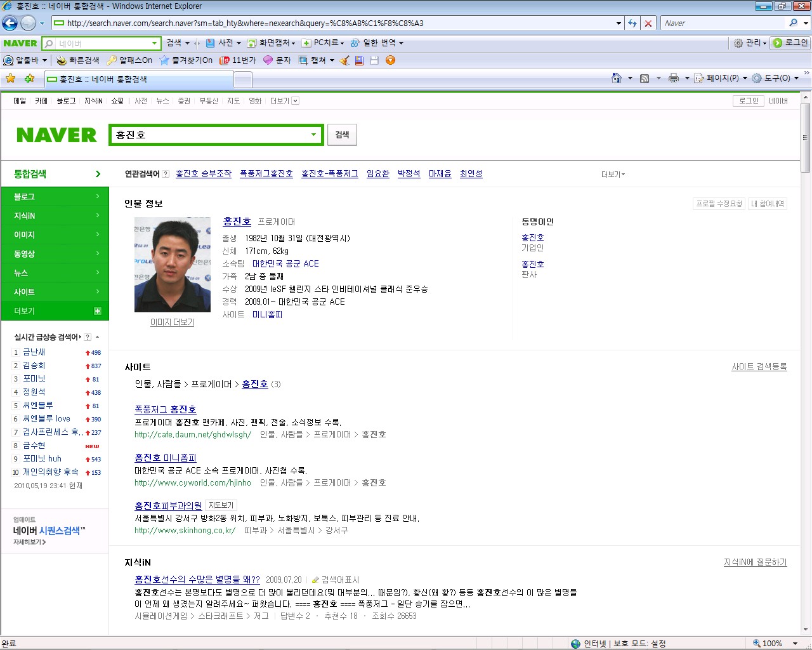The width and height of the screenshot is (812, 650).
Task: Click the NAVER logo on the page
Action: pos(56,135)
